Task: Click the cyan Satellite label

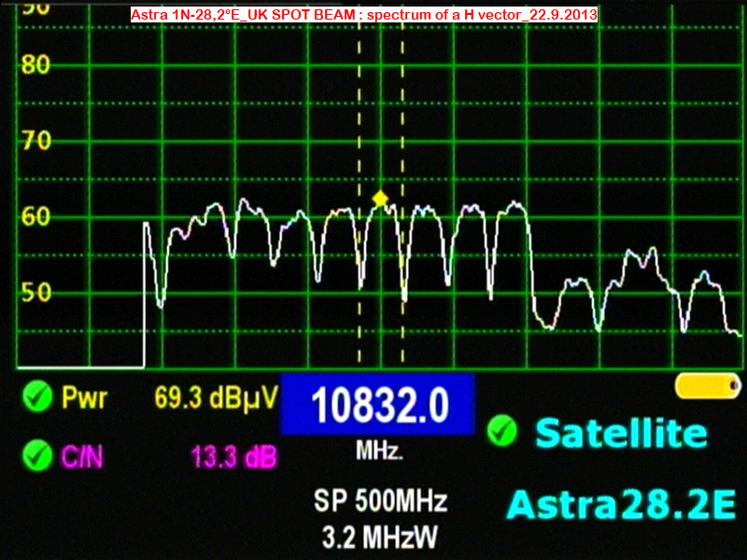Action: [620, 433]
